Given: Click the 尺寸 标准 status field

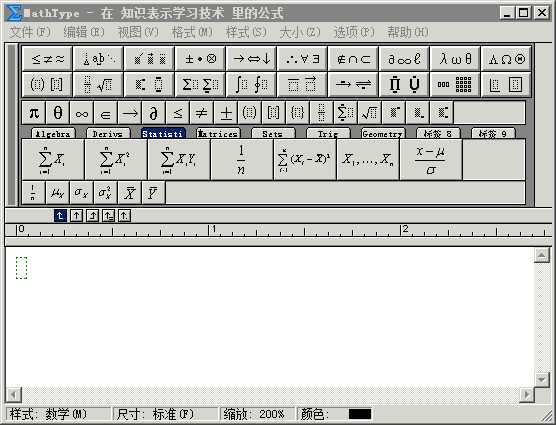Looking at the screenshot, I should coord(165,414).
